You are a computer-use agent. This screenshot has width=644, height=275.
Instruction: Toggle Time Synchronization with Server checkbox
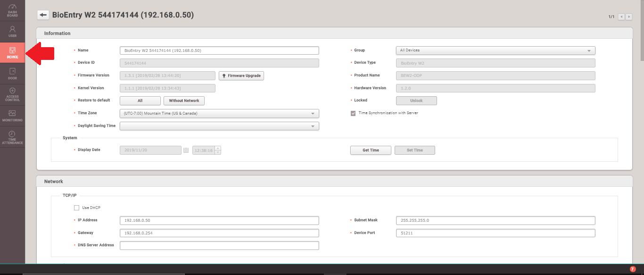click(353, 113)
